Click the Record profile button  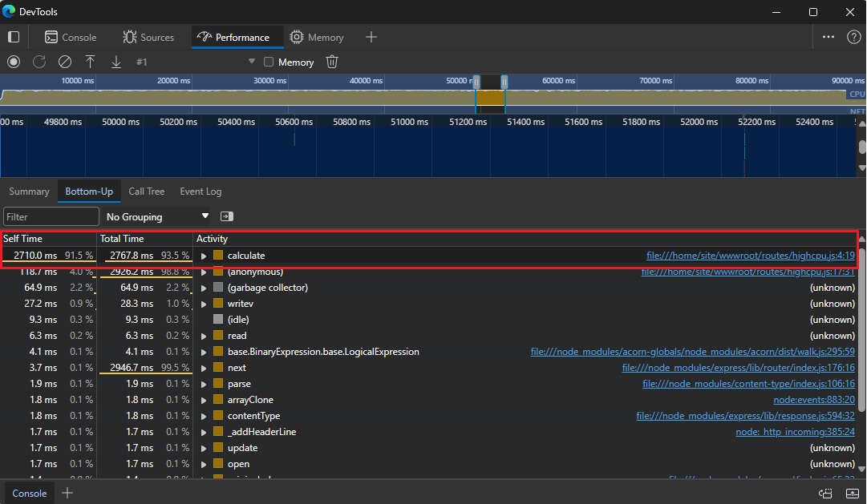click(14, 62)
